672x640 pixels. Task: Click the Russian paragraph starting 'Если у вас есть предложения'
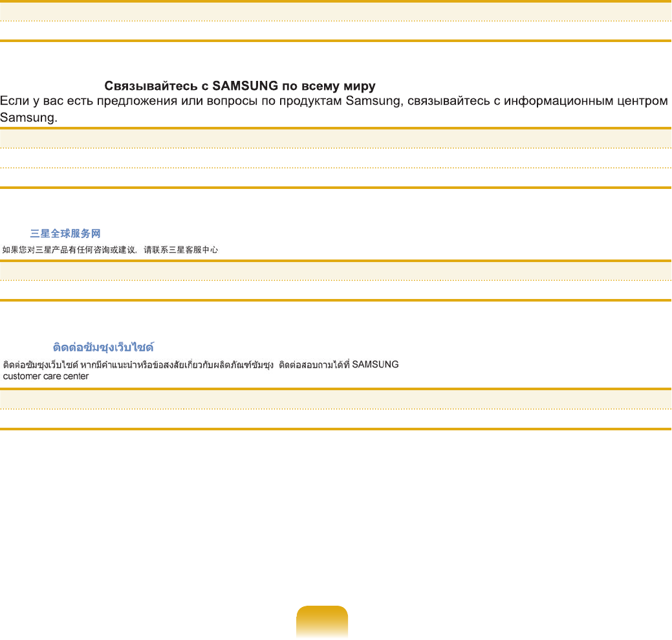334,109
